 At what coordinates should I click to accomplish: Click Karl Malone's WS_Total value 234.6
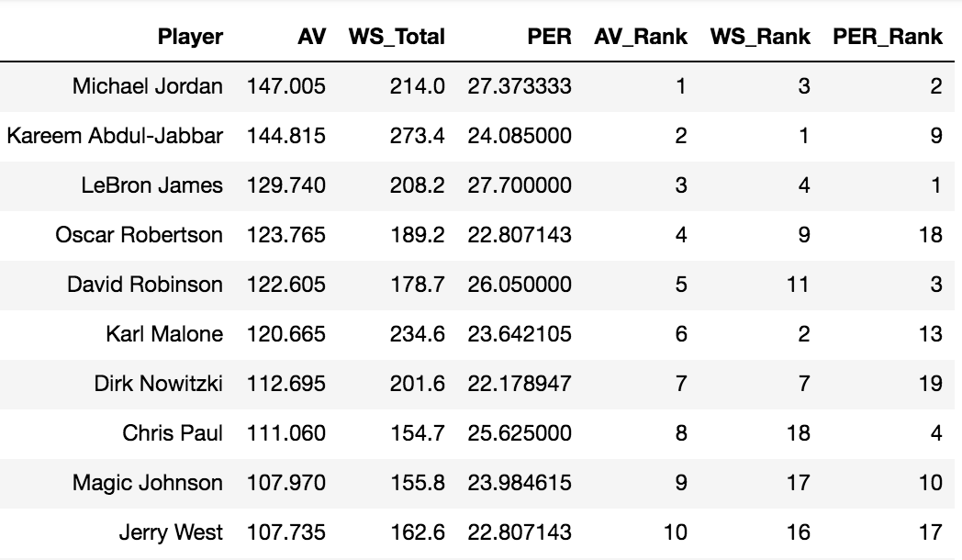[x=417, y=334]
